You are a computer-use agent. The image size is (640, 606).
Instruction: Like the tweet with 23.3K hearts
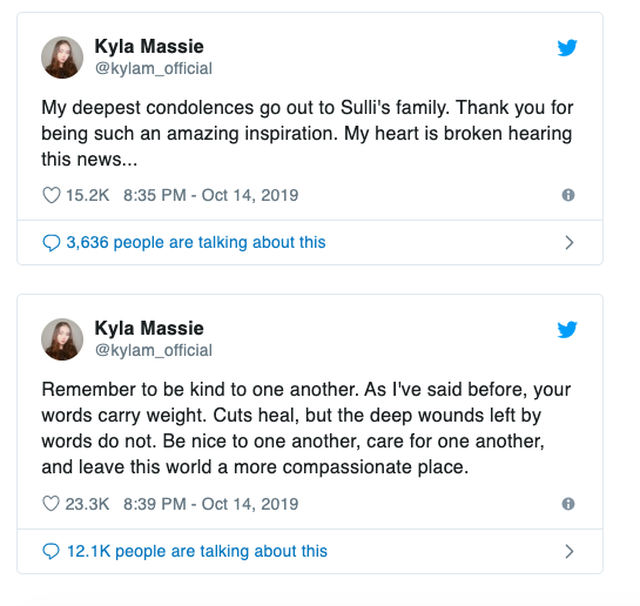point(52,504)
